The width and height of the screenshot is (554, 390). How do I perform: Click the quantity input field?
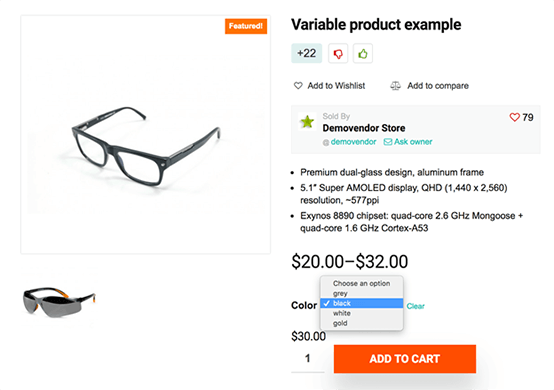click(308, 359)
